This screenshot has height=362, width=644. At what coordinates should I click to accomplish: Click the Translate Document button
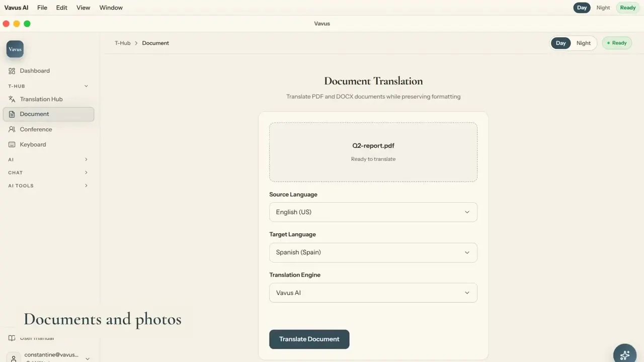coord(309,339)
